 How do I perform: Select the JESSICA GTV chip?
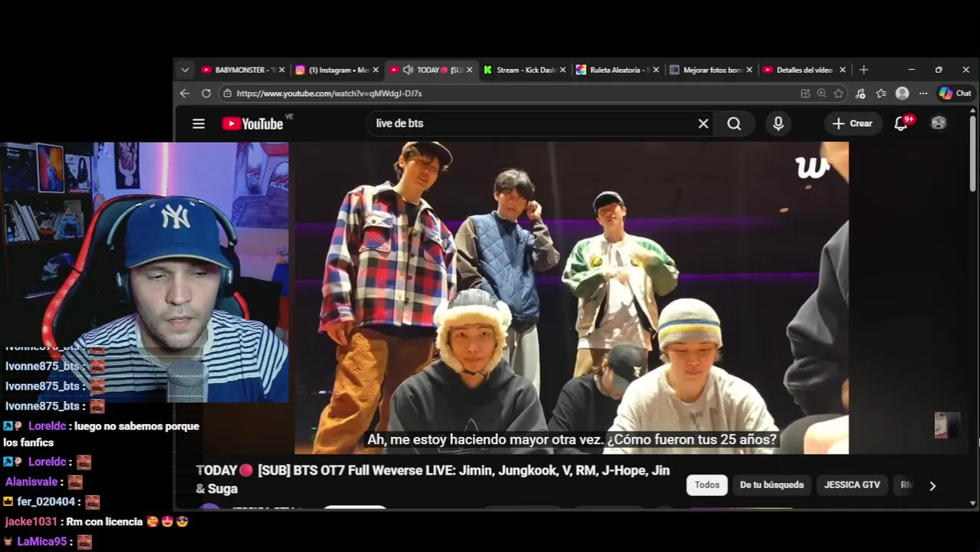(x=852, y=485)
